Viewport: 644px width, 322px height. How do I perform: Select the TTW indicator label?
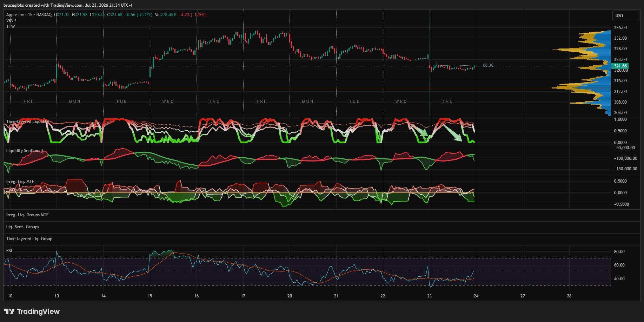click(x=11, y=27)
